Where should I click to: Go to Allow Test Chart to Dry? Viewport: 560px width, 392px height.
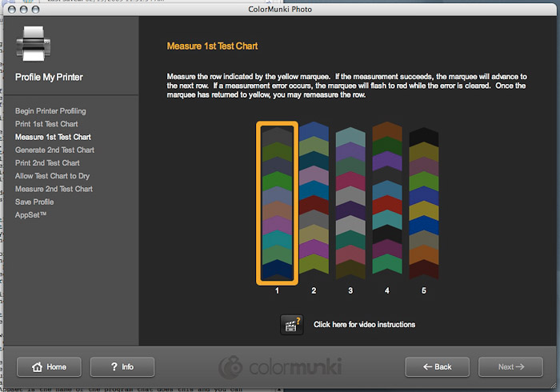[52, 176]
